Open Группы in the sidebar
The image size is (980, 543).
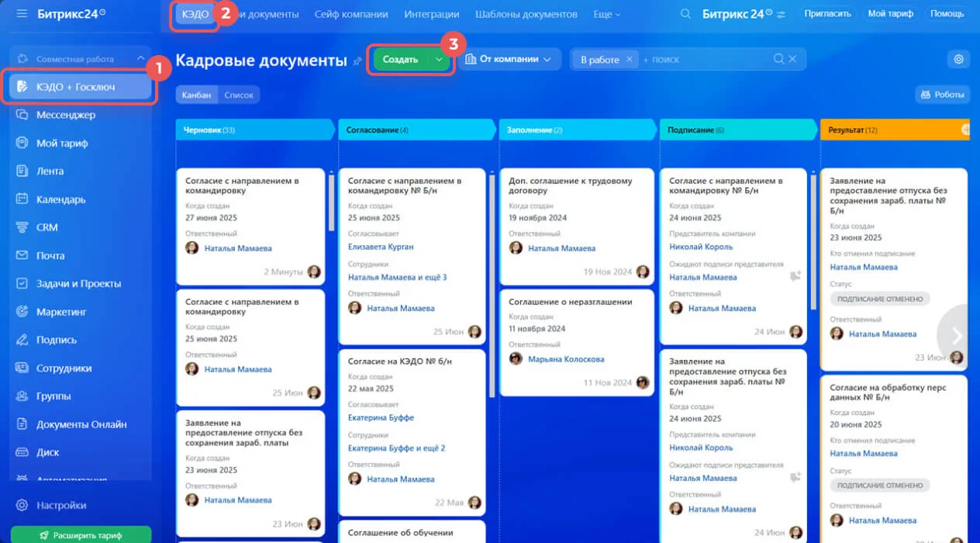tap(53, 396)
